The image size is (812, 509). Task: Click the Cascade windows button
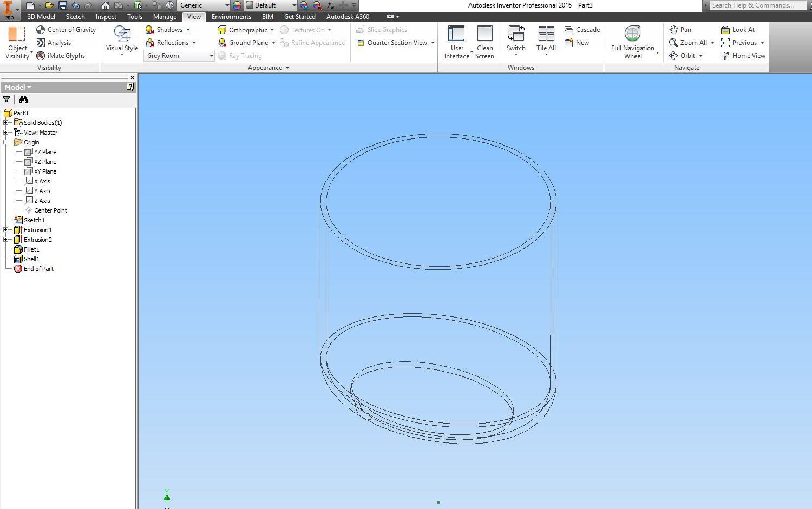tap(582, 30)
